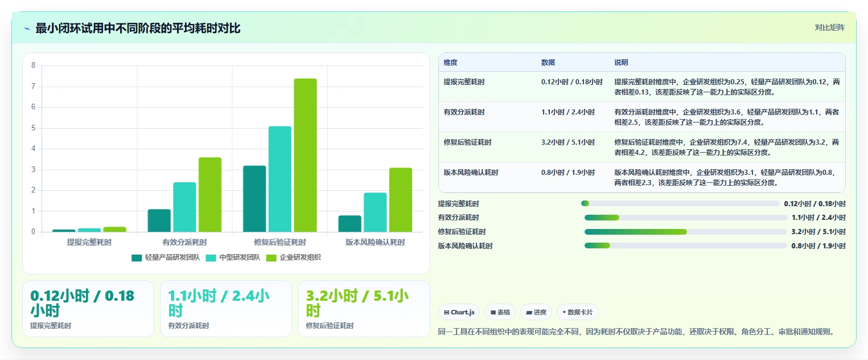Open the green 3.2小时 / 5.1小时 data card
868x360 pixels.
364,309
